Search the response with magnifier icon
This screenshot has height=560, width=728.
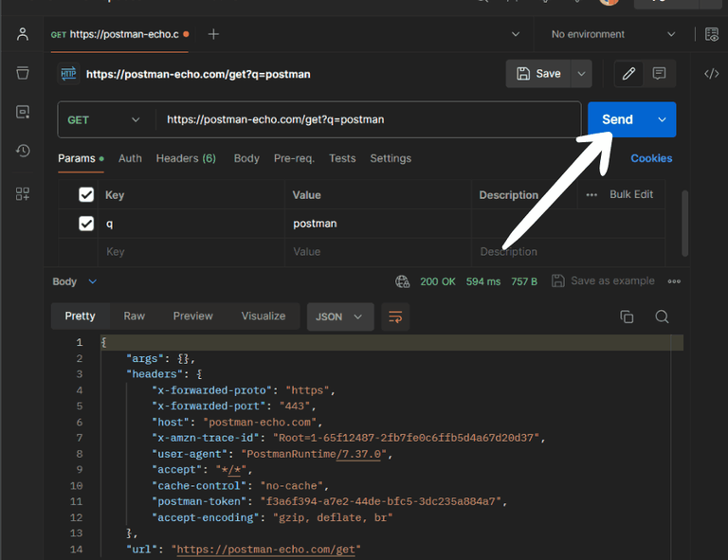tap(662, 316)
